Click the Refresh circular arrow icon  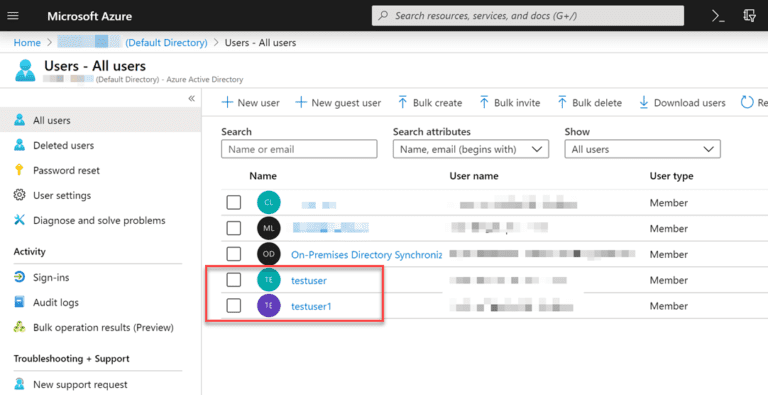(x=746, y=102)
